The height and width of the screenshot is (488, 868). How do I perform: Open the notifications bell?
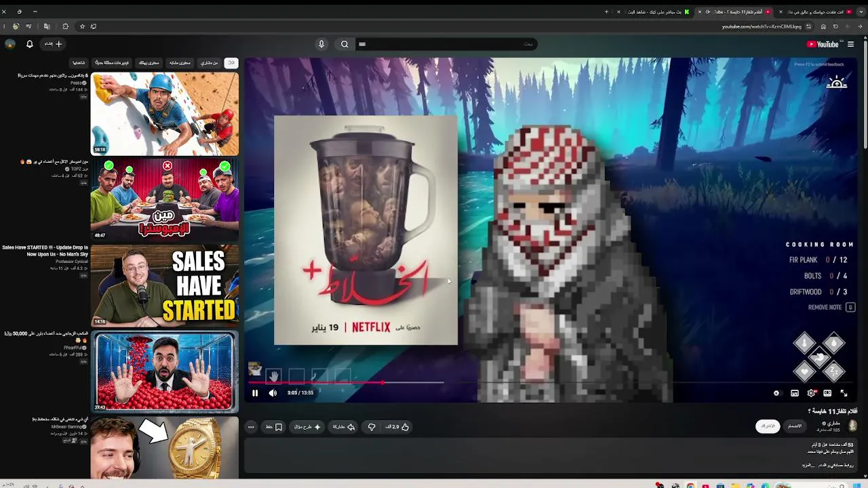tap(30, 44)
